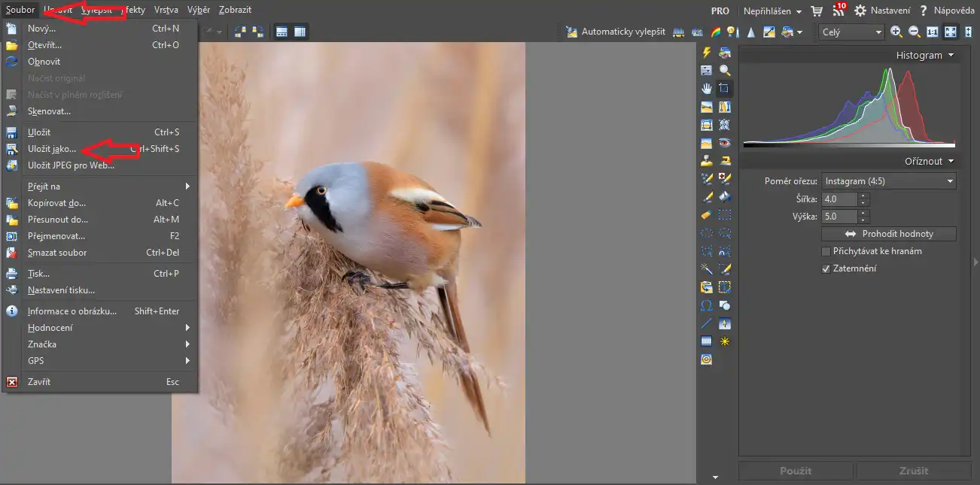Expand the Celý zoom level dropdown
The image size is (980, 485).
click(x=851, y=32)
